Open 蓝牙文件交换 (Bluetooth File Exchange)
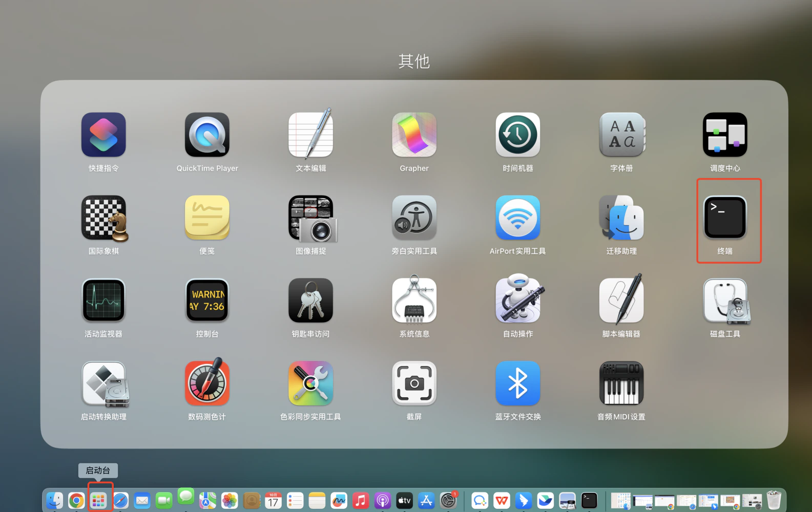 [517, 383]
